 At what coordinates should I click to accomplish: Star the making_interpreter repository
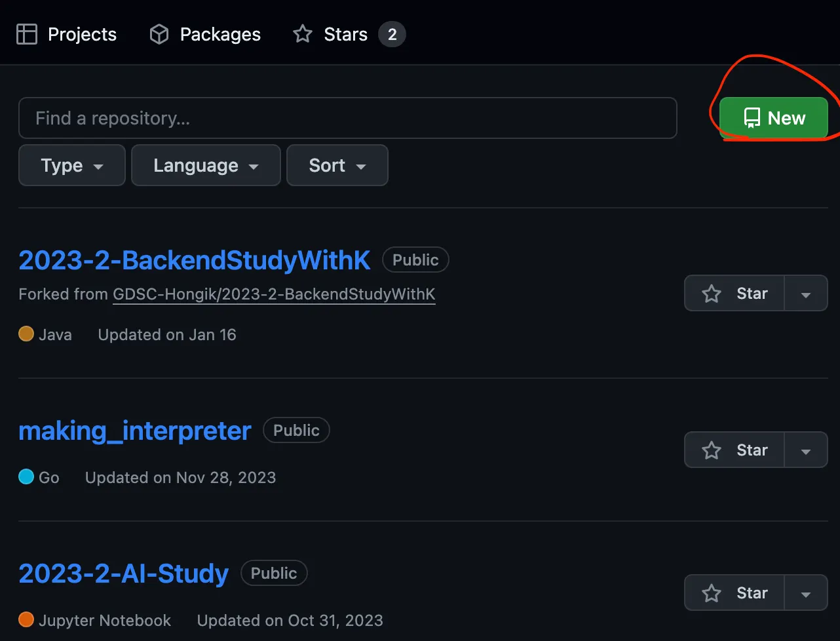tap(735, 450)
